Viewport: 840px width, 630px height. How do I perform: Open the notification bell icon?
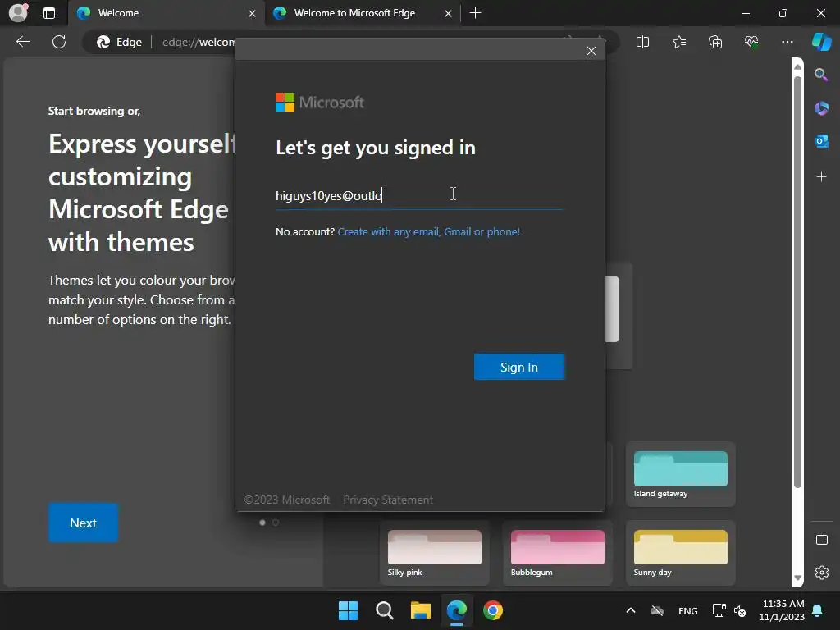818,610
